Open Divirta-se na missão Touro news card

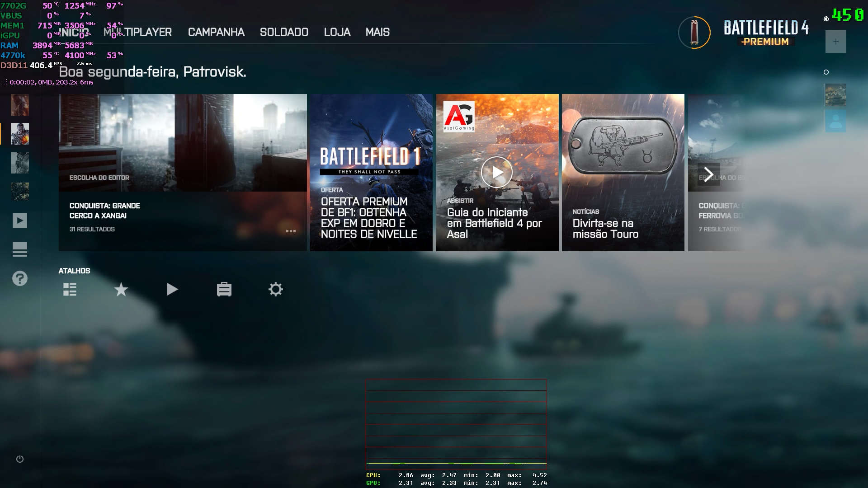coord(623,173)
